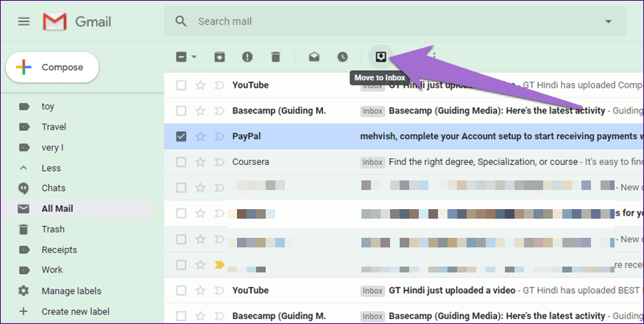
Task: Open the select dropdown arrow beside checkbox
Action: 194,57
